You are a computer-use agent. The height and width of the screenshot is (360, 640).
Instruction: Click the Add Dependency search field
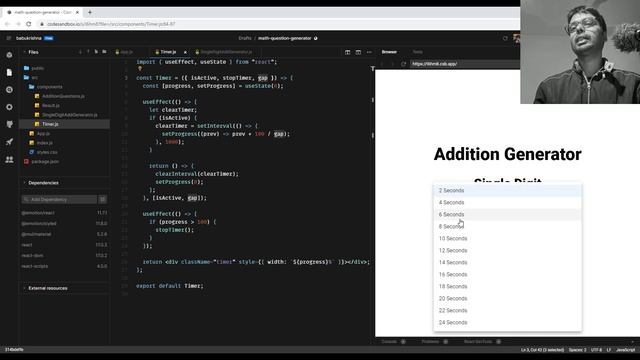coord(59,200)
